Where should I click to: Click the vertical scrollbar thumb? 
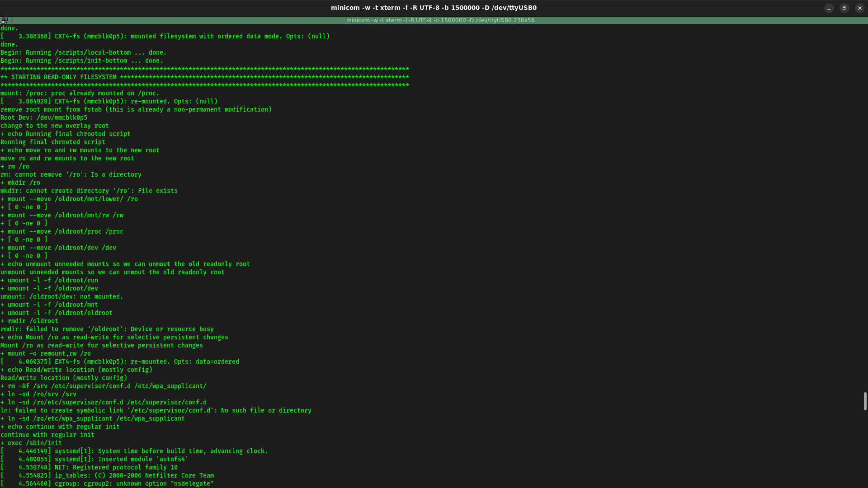(865, 401)
